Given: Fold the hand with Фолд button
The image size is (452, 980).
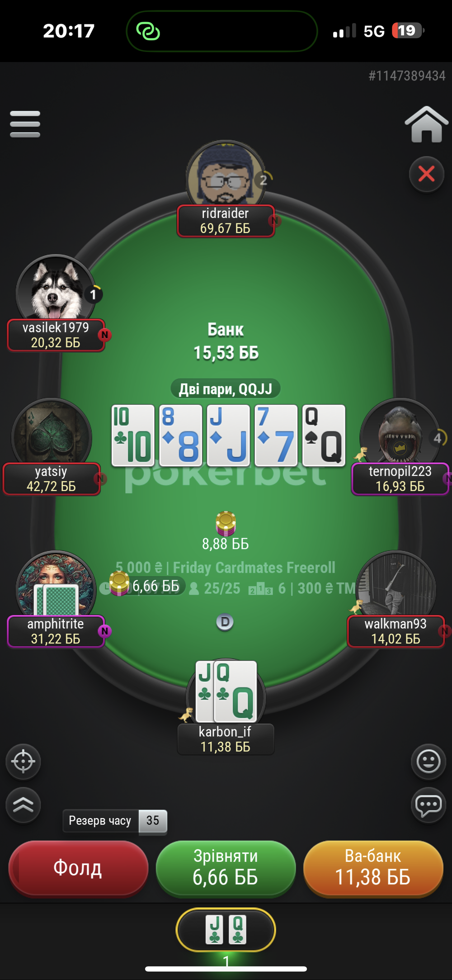Looking at the screenshot, I should coord(78,868).
